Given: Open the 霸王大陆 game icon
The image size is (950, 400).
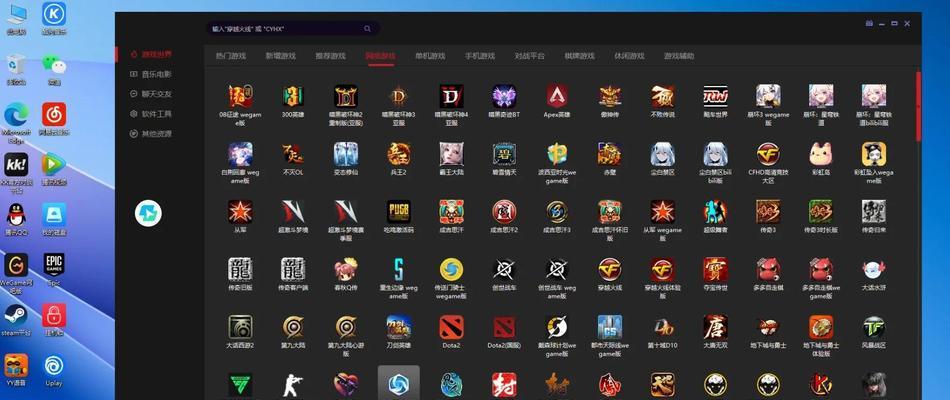Looking at the screenshot, I should point(451,154).
